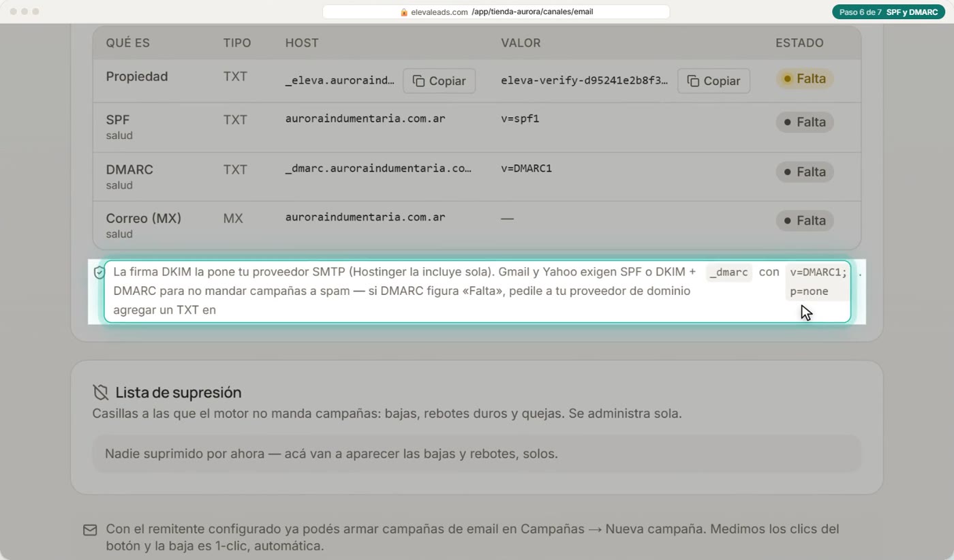This screenshot has width=954, height=560.
Task: Click the v=spf1 value cell
Action: pyautogui.click(x=520, y=119)
